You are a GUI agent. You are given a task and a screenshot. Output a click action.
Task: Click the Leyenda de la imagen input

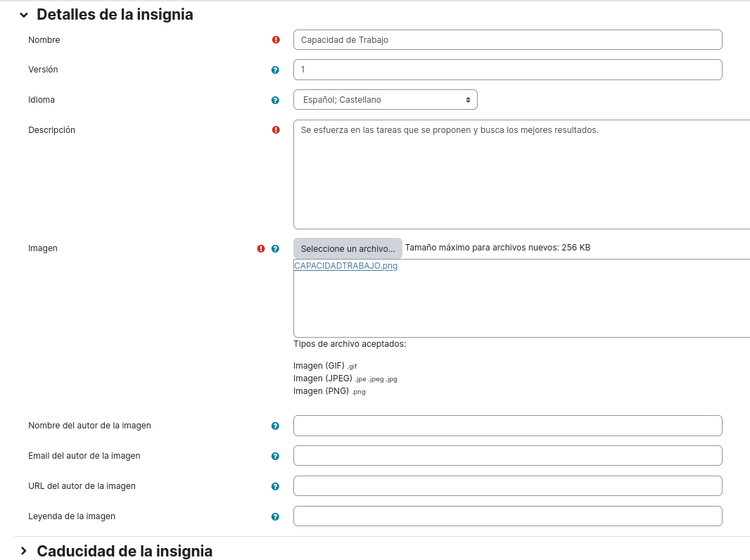[507, 516]
